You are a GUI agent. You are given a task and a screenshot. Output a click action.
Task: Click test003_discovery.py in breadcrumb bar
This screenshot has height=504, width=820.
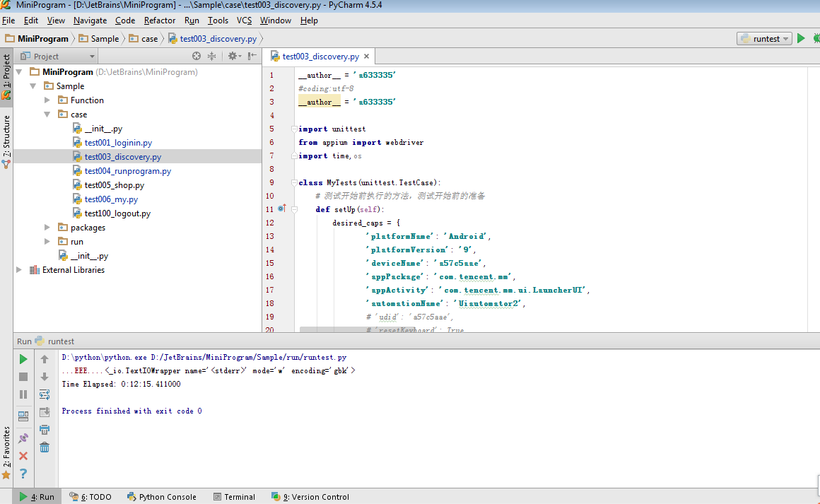pyautogui.click(x=218, y=39)
